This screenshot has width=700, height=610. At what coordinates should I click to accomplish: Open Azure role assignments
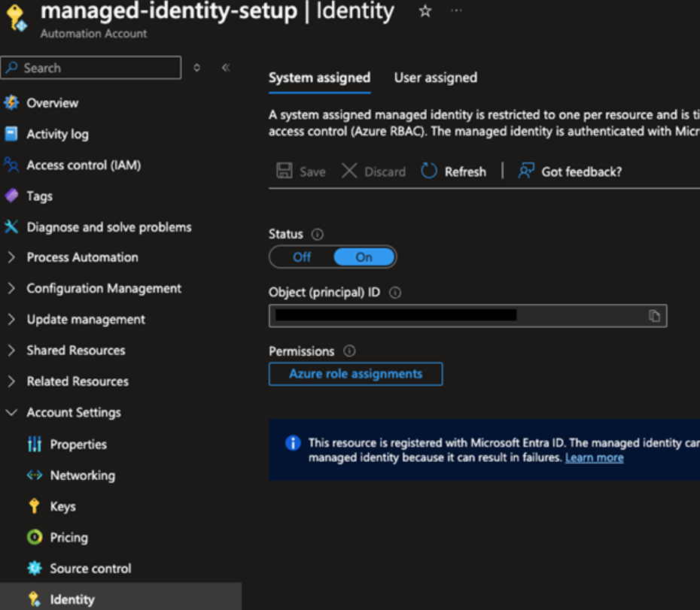tap(355, 374)
